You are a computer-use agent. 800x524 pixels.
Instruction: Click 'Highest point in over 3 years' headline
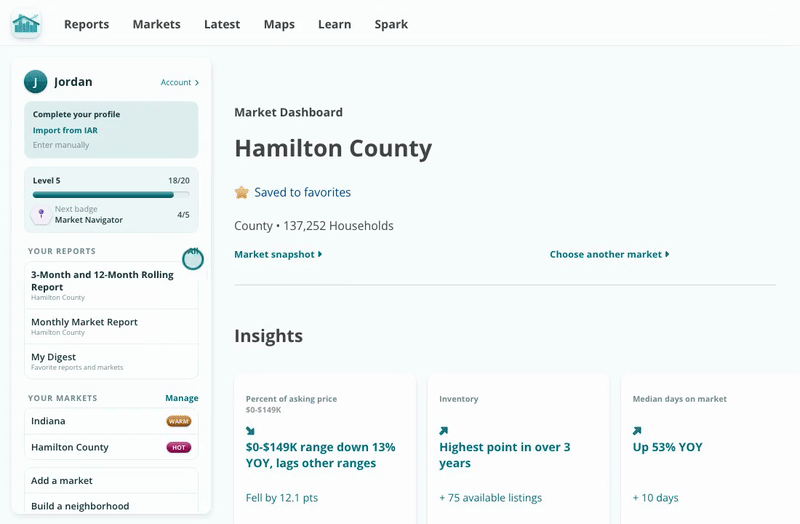pyautogui.click(x=505, y=455)
